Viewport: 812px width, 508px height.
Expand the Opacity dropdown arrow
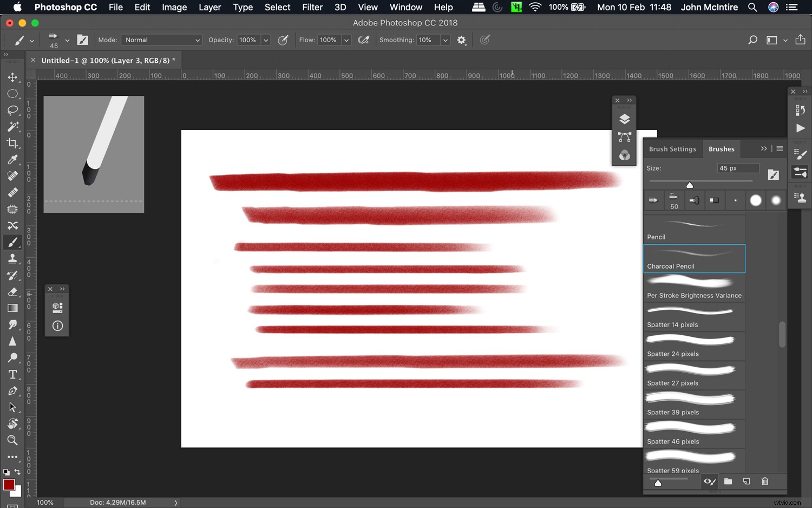[265, 40]
